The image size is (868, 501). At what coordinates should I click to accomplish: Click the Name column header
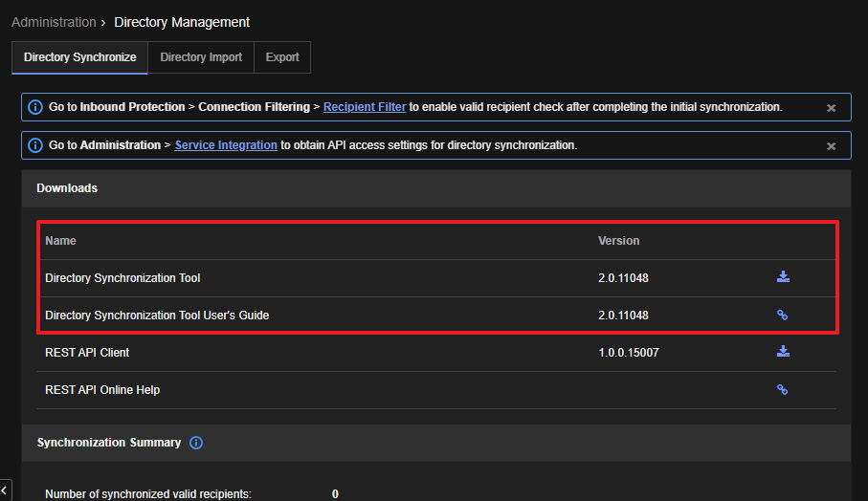coord(60,241)
